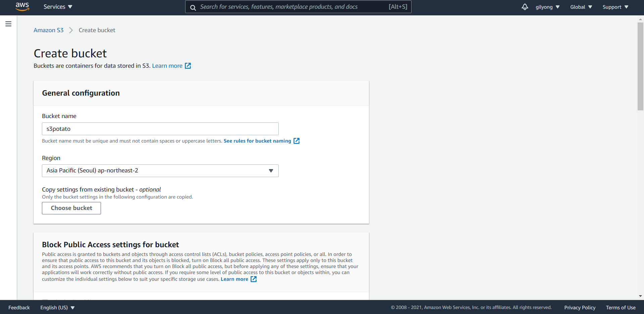Screen dimensions: 644x314
Task: Expand the Services menu
Action: point(58,7)
